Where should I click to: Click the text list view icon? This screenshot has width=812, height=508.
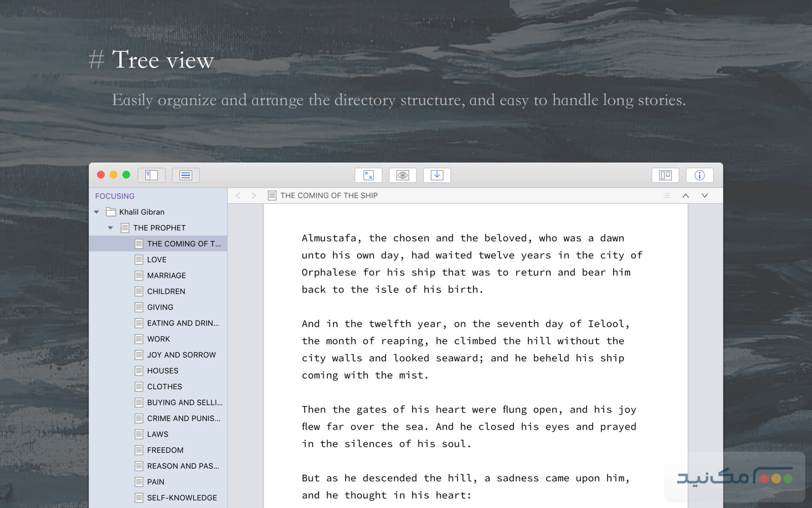[186, 175]
